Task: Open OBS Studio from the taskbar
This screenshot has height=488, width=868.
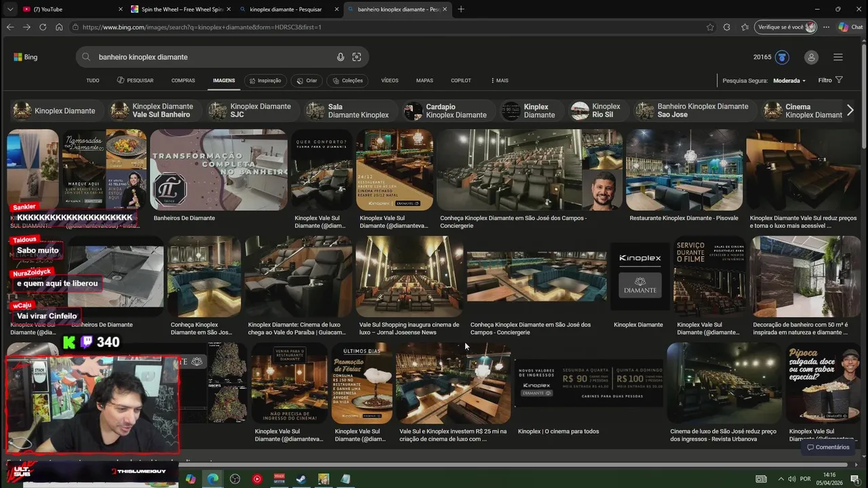Action: pyautogui.click(x=235, y=479)
